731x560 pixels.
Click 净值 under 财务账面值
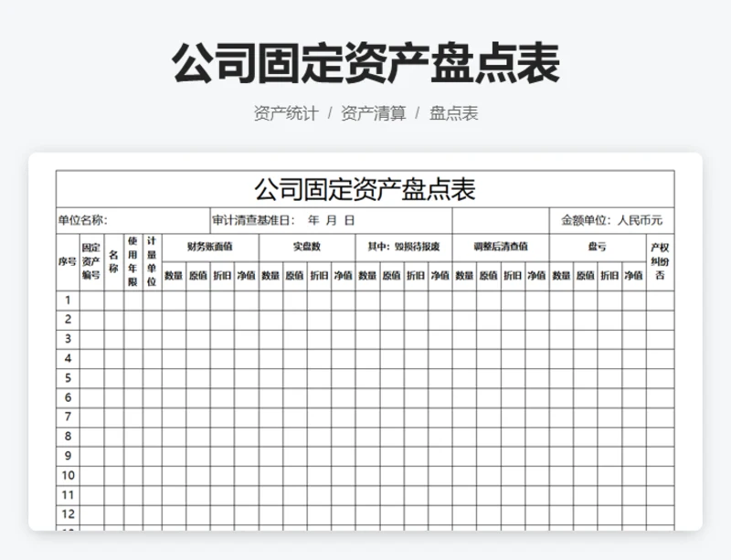pos(246,276)
